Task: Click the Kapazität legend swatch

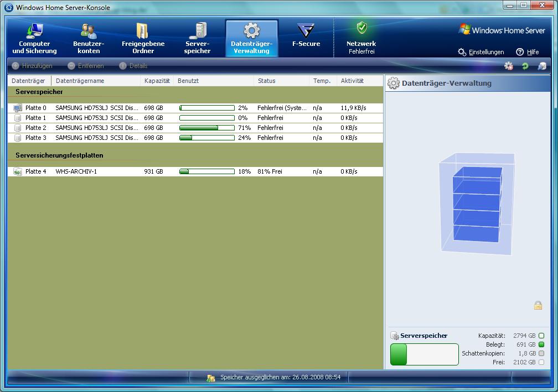Action: tap(541, 336)
